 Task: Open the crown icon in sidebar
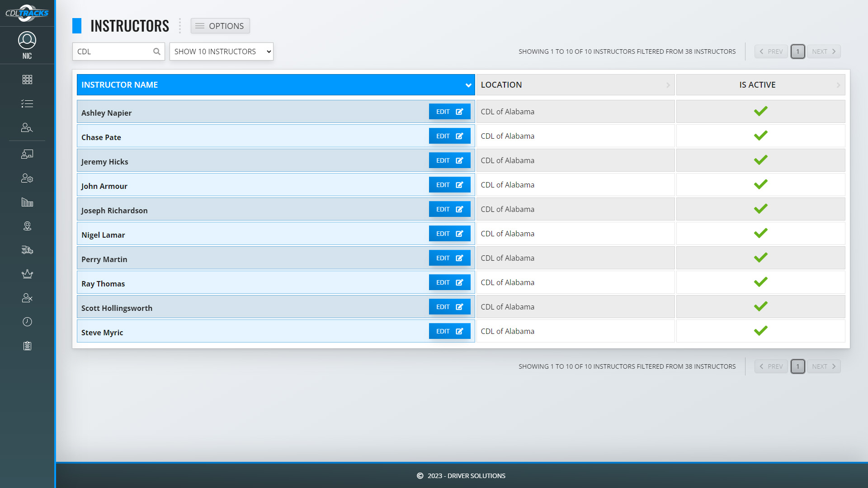click(27, 274)
